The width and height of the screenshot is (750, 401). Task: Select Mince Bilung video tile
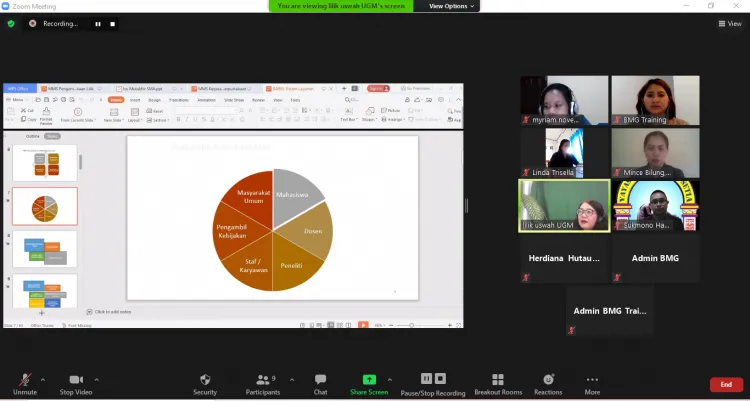click(655, 153)
